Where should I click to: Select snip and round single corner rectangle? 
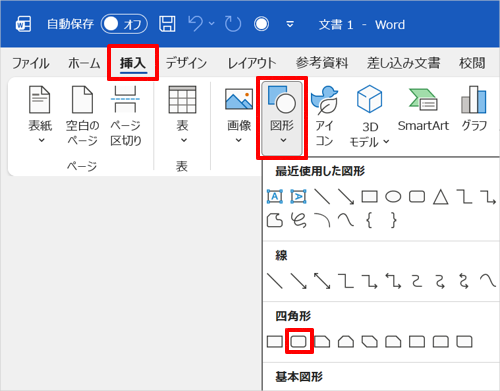tap(393, 342)
